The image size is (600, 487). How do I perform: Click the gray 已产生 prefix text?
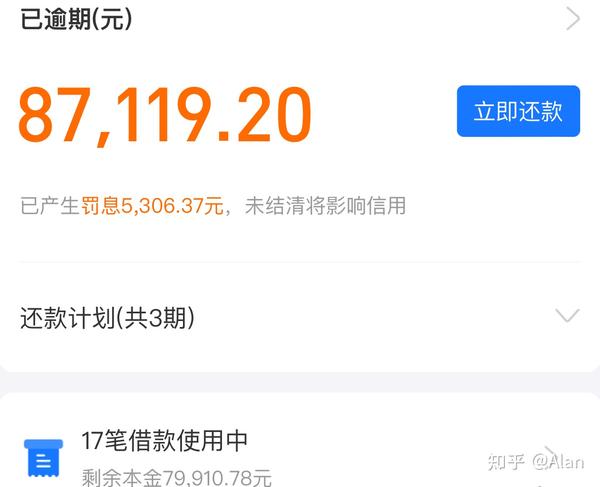[50, 206]
